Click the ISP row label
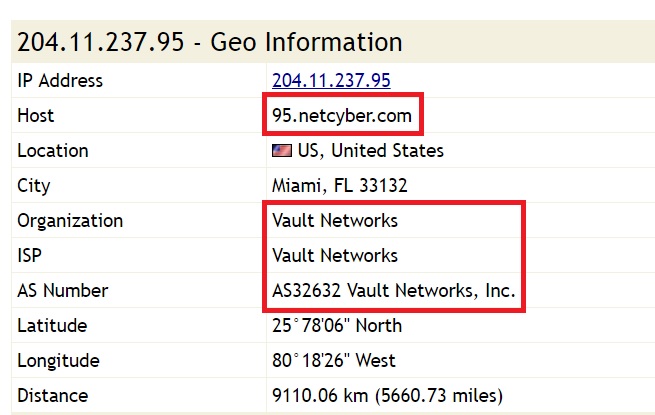 pos(31,256)
